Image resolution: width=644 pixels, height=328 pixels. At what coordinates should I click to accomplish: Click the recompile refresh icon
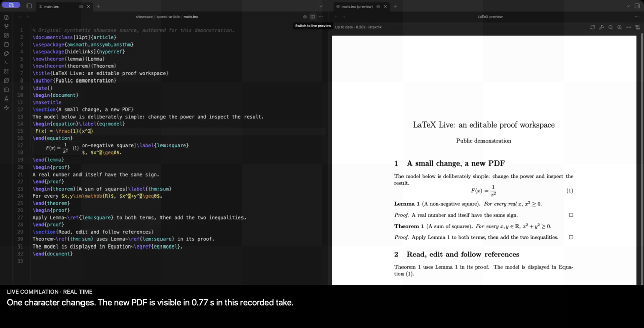click(x=593, y=27)
